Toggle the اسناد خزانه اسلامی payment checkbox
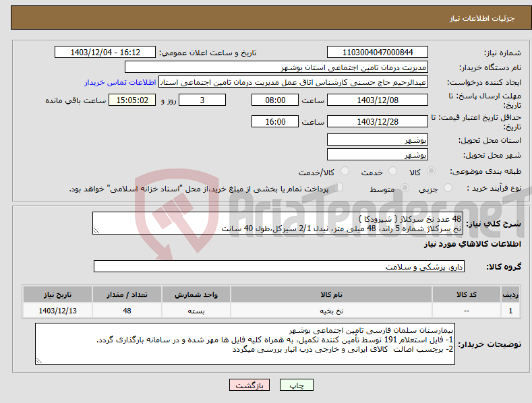Viewport: 532px width, 403px height. point(338,187)
